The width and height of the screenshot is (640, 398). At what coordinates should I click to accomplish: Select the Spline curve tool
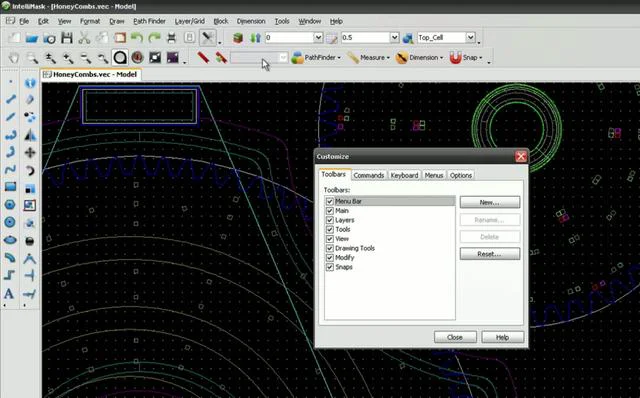click(10, 169)
